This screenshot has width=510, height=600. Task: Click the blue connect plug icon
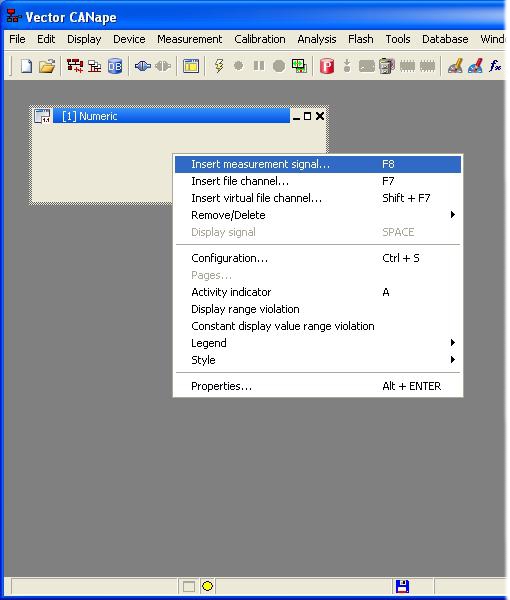(x=142, y=66)
